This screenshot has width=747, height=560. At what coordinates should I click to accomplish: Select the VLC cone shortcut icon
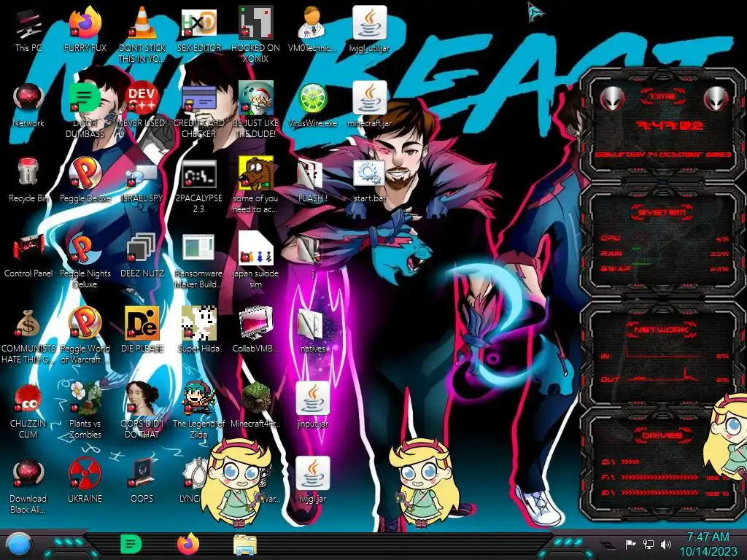(x=142, y=24)
